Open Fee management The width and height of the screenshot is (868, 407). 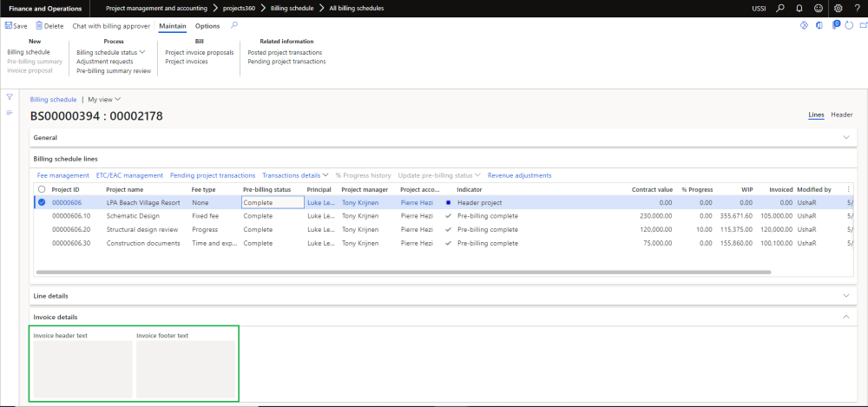coord(63,175)
